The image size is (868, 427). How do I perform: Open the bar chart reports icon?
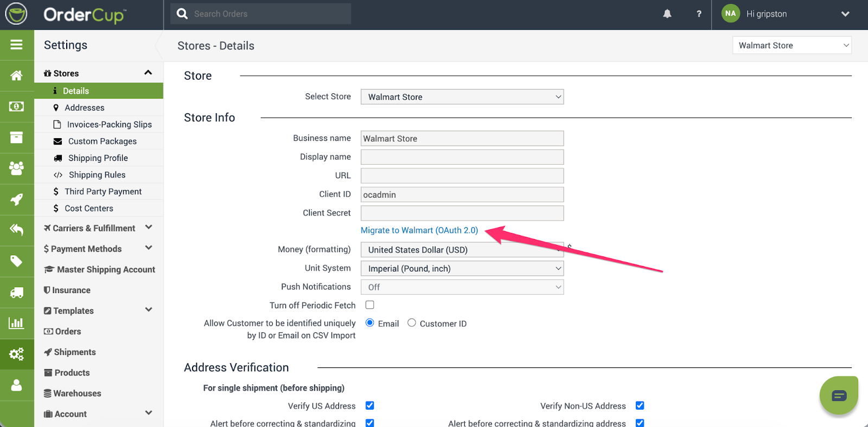pyautogui.click(x=16, y=323)
